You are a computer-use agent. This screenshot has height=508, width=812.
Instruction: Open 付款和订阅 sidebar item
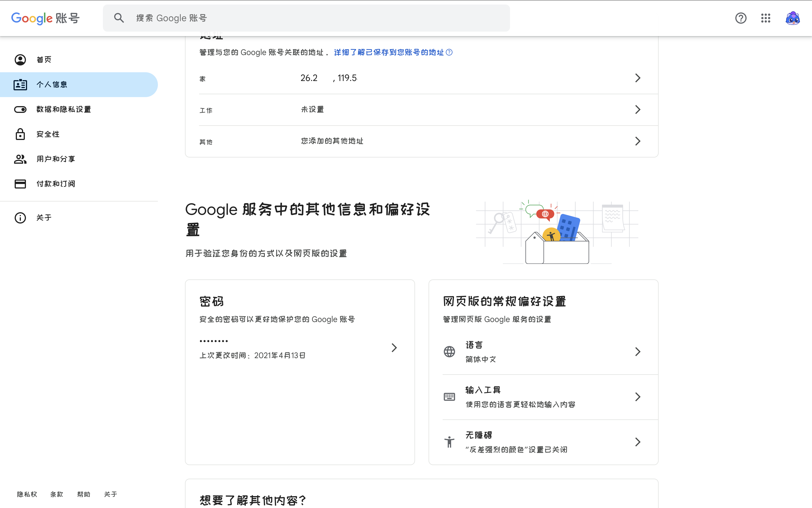tap(79, 184)
